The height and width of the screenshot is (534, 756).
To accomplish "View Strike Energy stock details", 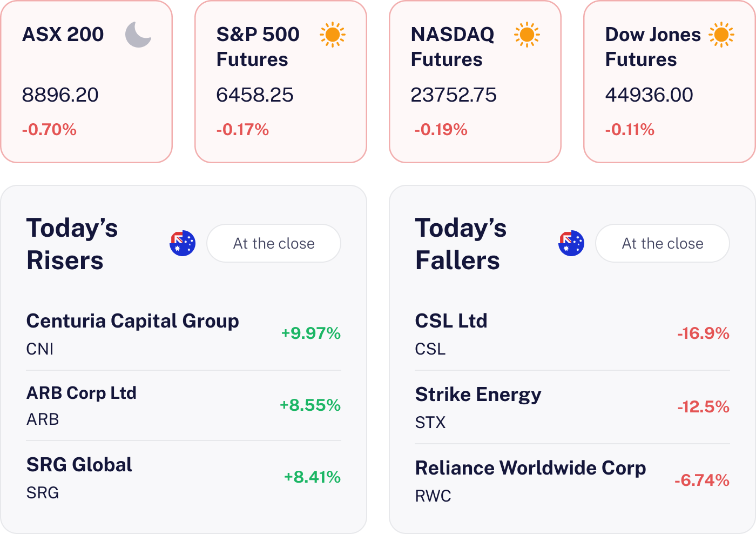I will point(478,395).
